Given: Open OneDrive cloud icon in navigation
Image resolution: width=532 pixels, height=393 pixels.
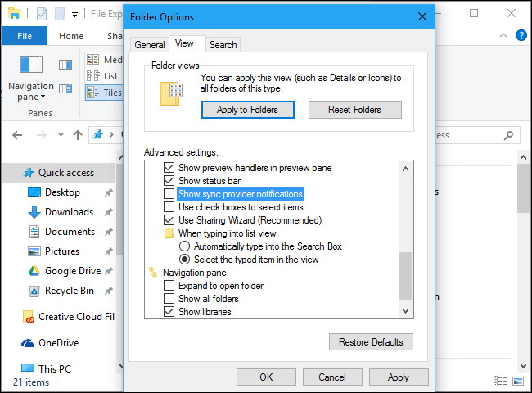Looking at the screenshot, I should (27, 343).
